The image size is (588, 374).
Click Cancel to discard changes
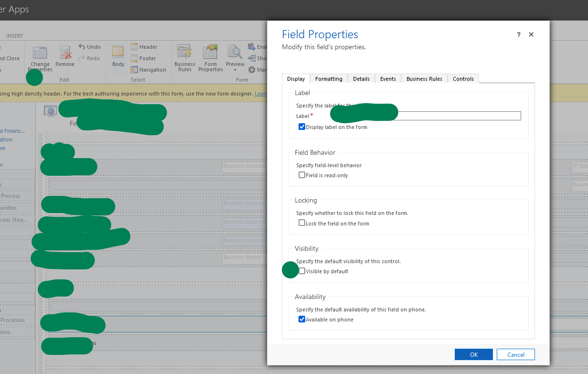[x=515, y=354]
